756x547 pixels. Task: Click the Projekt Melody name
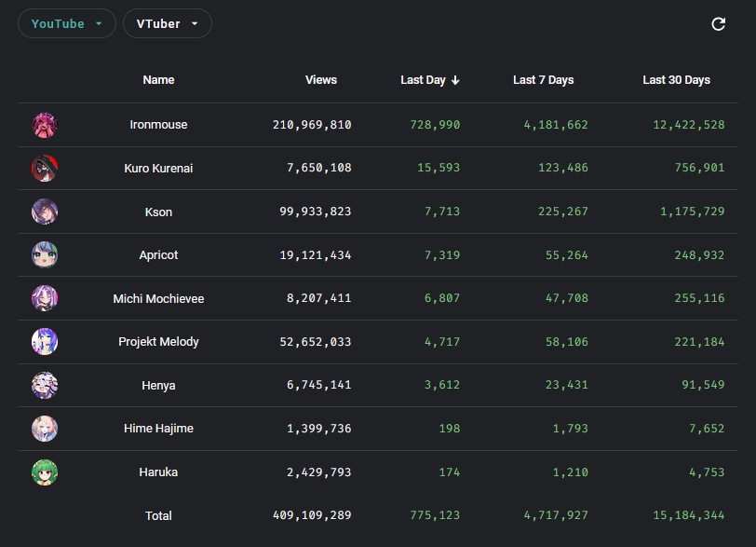click(158, 342)
